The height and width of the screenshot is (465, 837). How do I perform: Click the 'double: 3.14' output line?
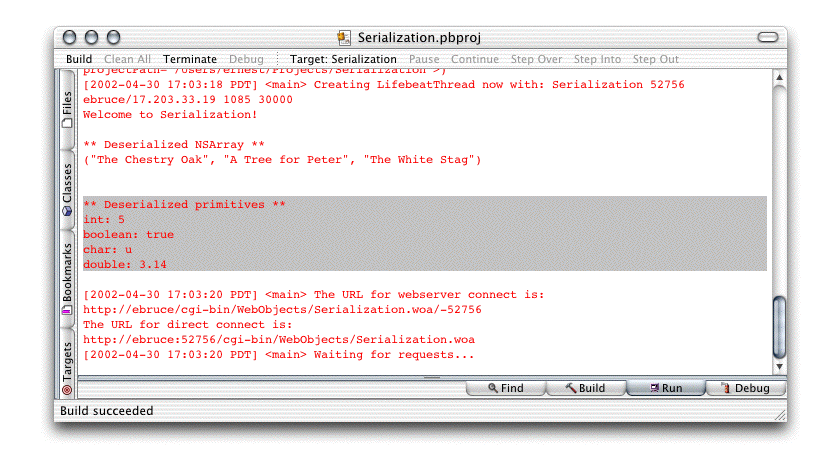pos(124,264)
